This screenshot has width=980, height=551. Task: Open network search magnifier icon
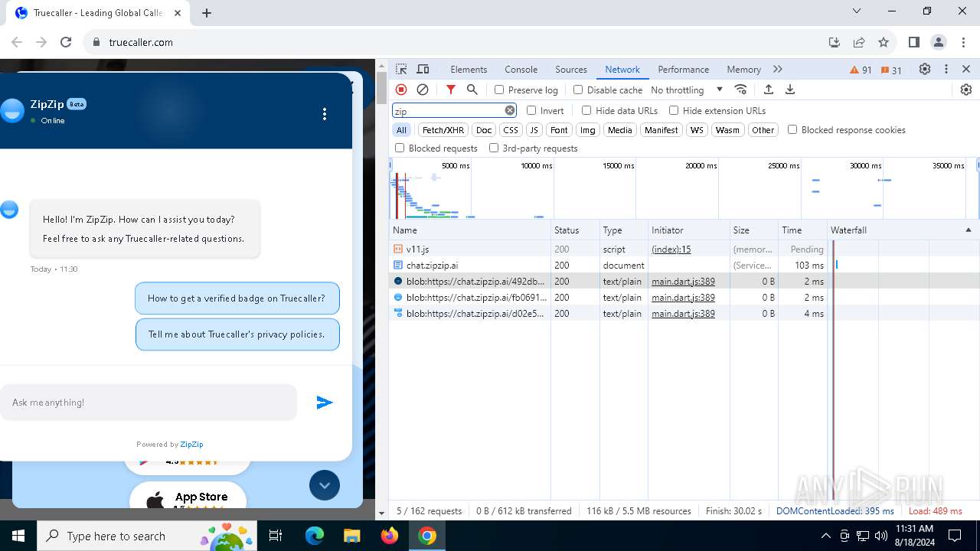click(472, 90)
